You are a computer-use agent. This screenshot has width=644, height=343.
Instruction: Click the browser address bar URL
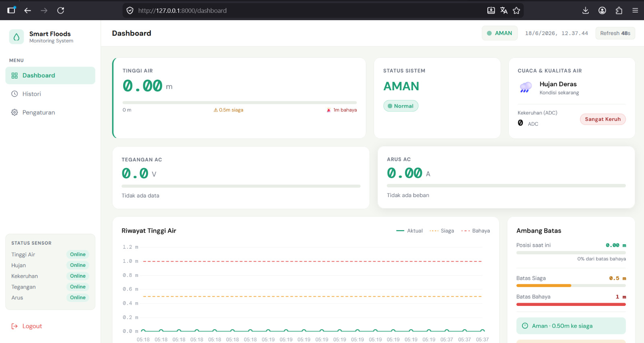(182, 10)
